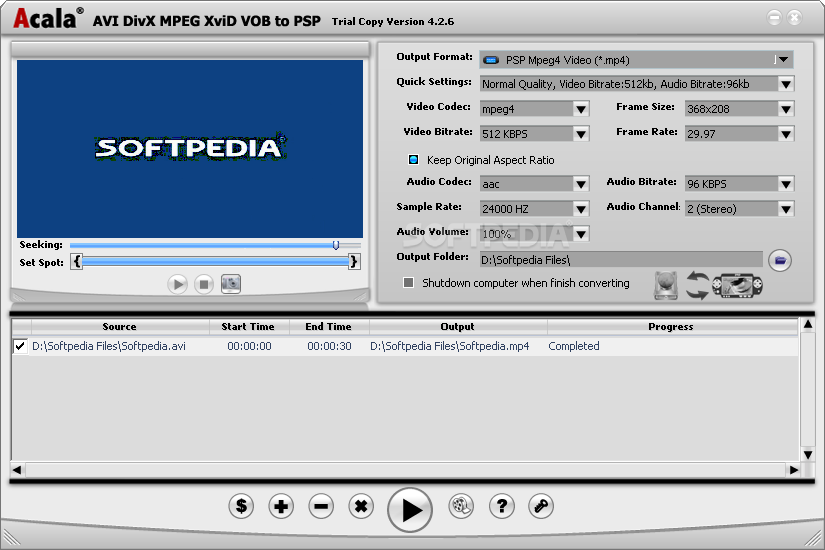Click the PSP device convert icon
This screenshot has width=825, height=550.
[x=738, y=286]
